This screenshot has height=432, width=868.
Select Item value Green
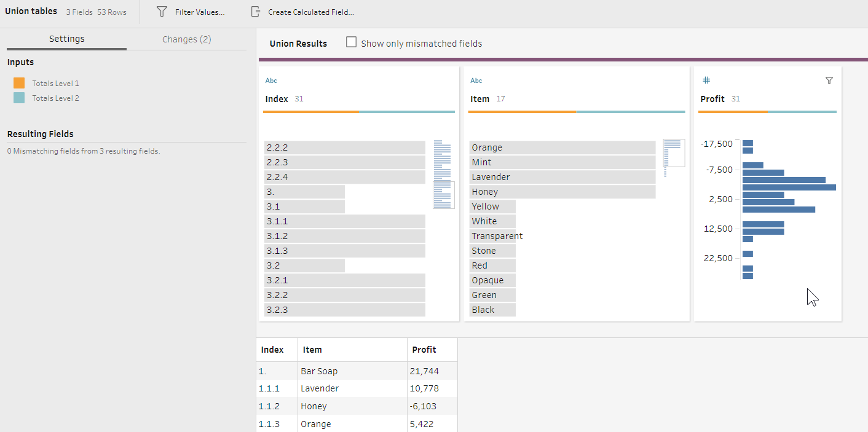[492, 295]
